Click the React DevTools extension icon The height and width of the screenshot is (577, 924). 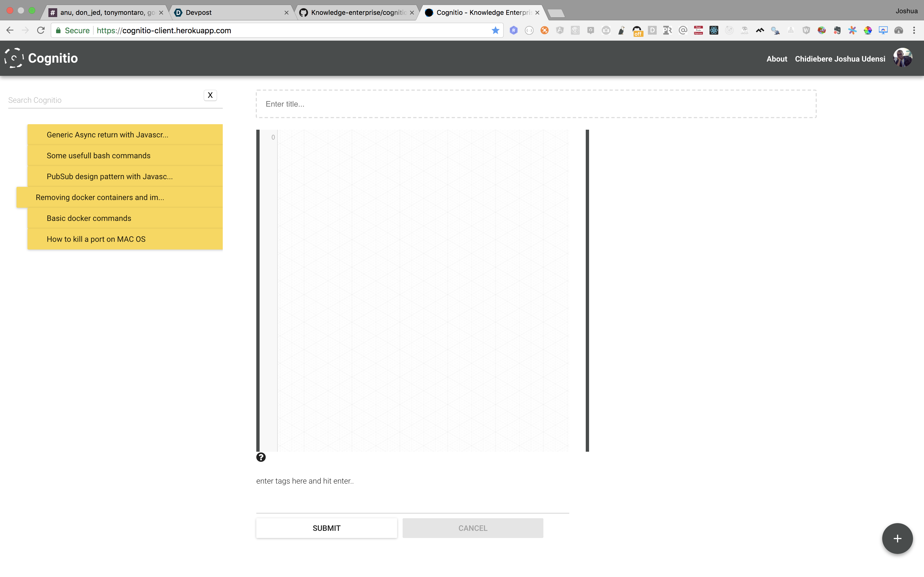point(713,30)
